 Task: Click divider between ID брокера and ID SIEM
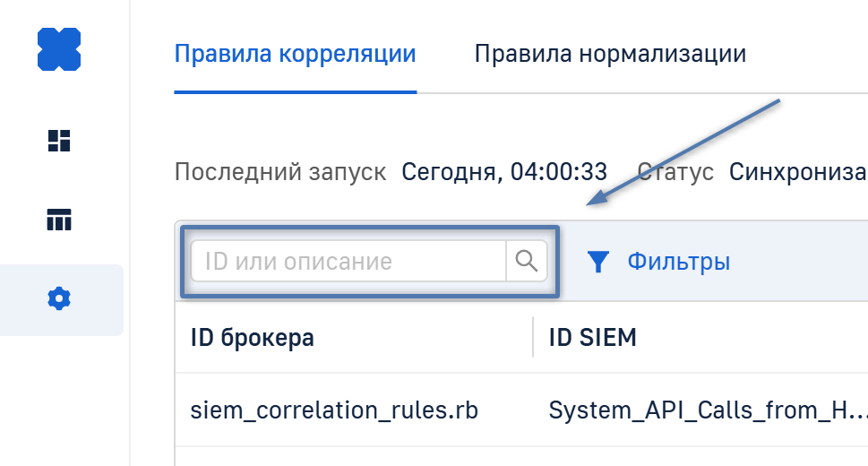(x=533, y=338)
